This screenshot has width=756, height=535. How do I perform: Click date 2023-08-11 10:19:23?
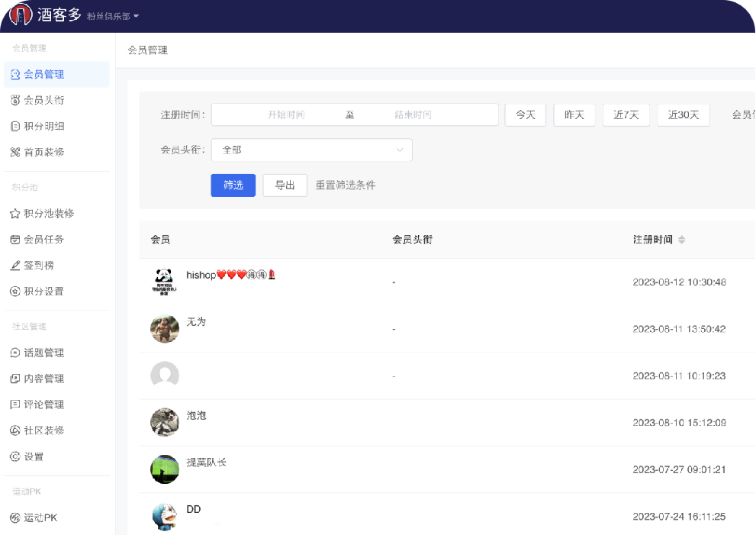tap(680, 375)
